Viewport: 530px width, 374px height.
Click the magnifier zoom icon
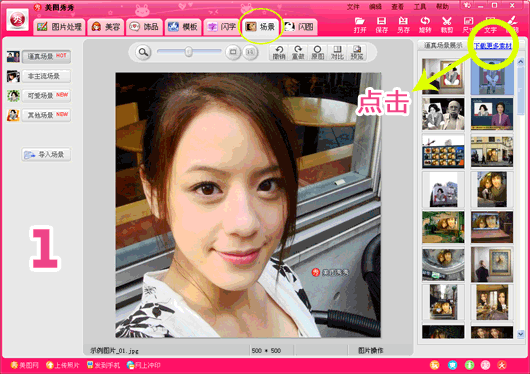click(x=143, y=52)
